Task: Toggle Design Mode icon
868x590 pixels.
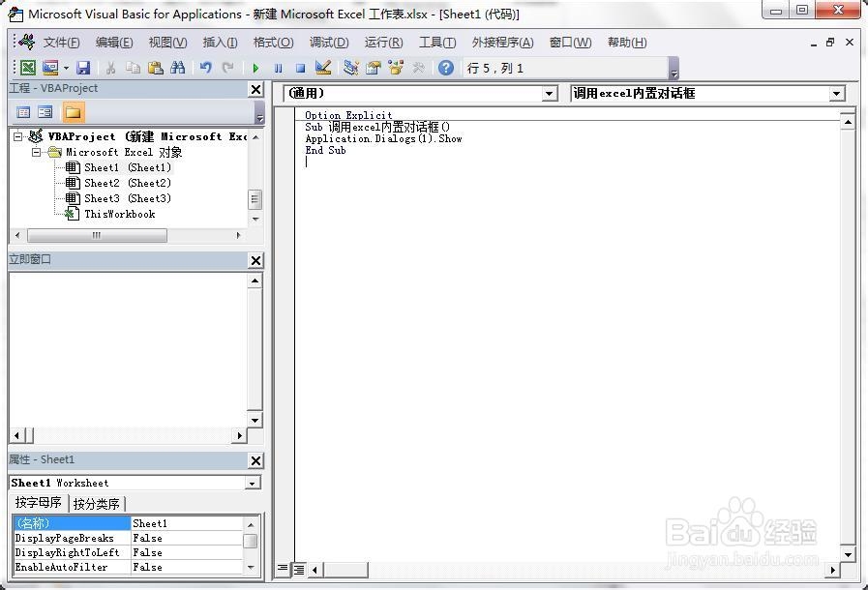Action: tap(323, 68)
